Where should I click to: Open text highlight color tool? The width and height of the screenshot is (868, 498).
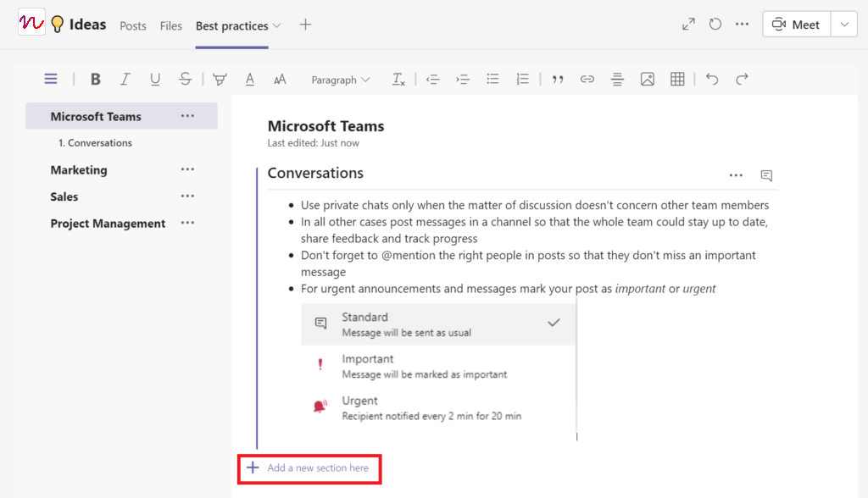click(220, 79)
